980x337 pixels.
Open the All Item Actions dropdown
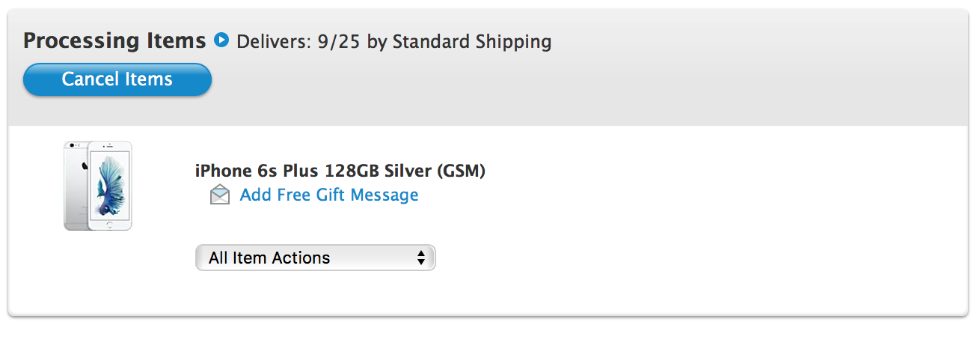(315, 258)
